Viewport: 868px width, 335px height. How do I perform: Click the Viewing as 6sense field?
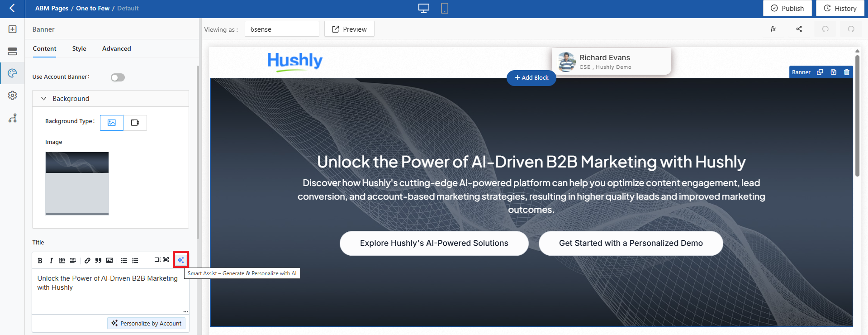tap(282, 29)
